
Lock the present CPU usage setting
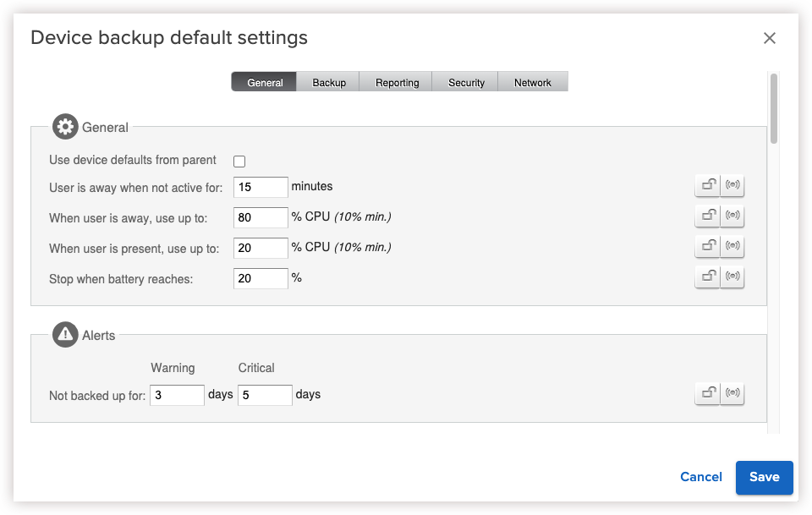coord(707,246)
